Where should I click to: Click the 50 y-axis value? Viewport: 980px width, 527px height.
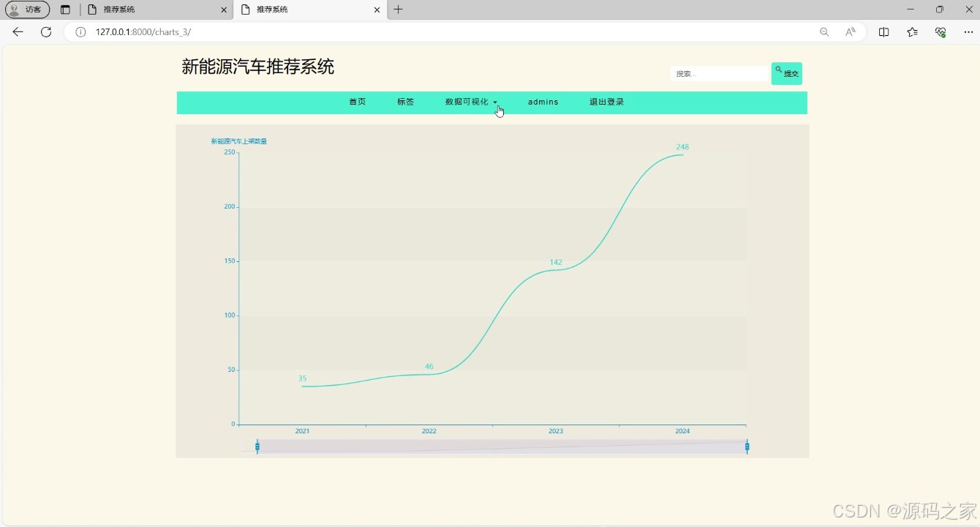(231, 370)
